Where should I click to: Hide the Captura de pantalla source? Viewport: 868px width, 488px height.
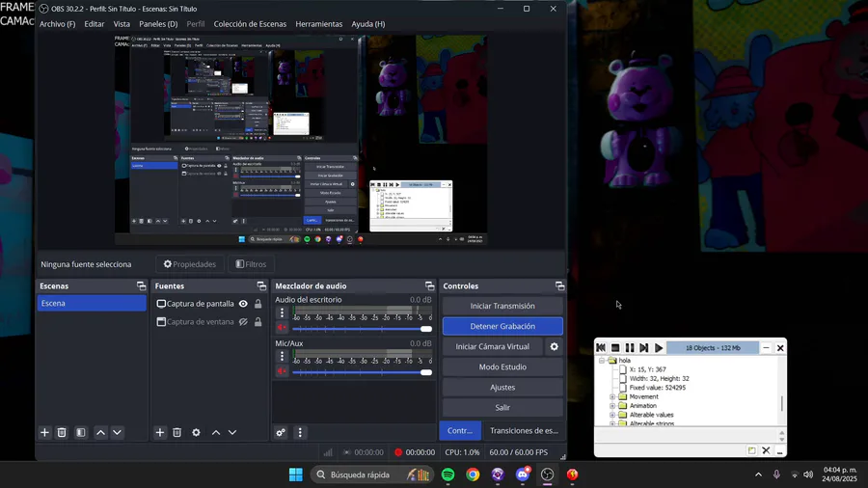tap(243, 304)
